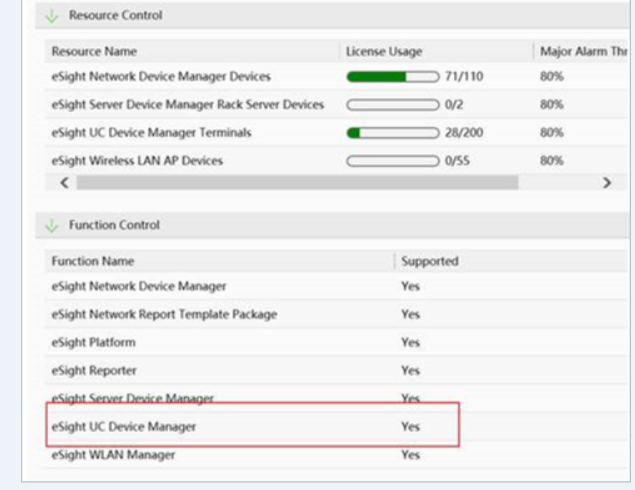Click the Supported column header
The width and height of the screenshot is (635, 490).
[430, 261]
